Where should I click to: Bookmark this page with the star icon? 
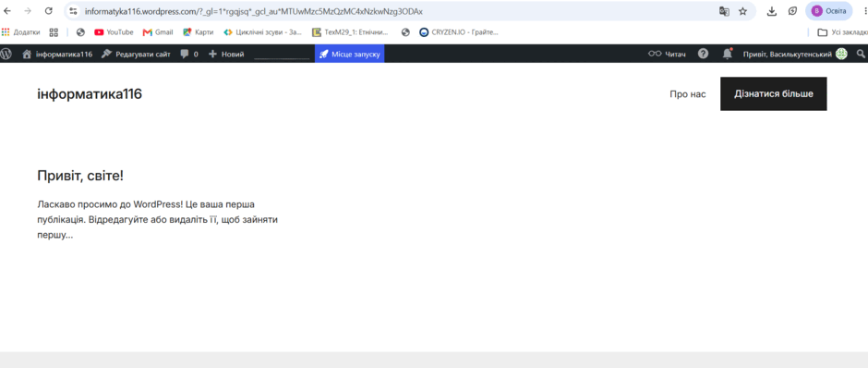[743, 11]
